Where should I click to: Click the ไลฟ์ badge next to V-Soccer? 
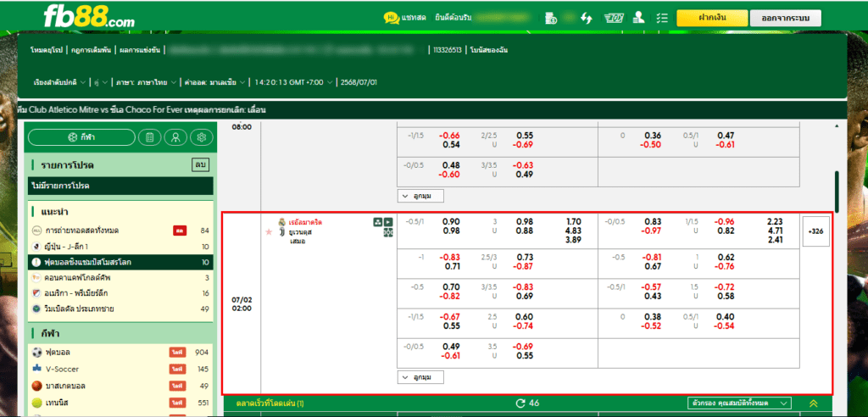(177, 369)
